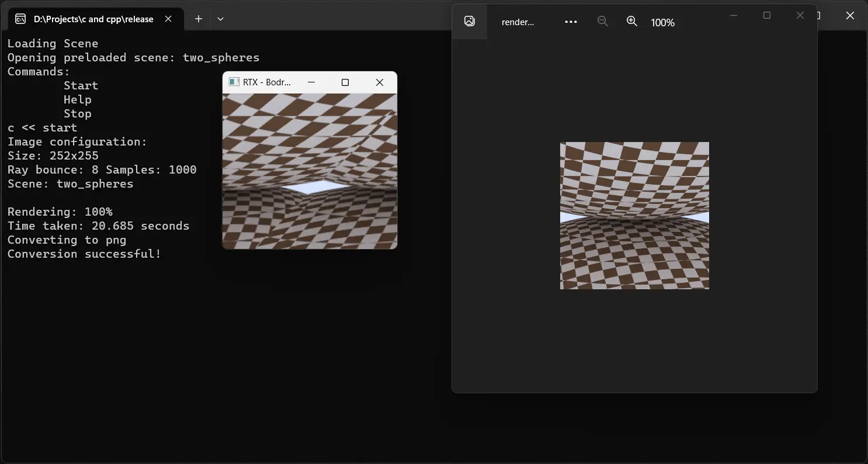Open the Photos viewer gallery icon
The width and height of the screenshot is (868, 464).
469,21
